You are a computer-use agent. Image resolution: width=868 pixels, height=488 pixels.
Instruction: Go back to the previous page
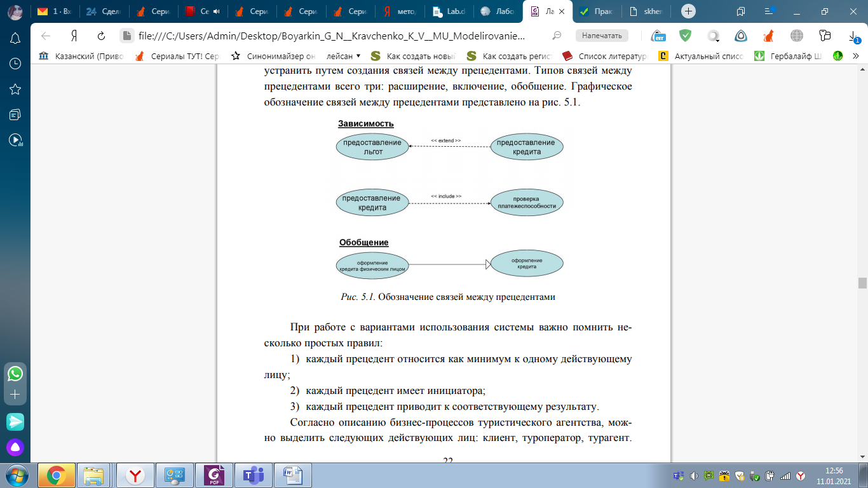coord(45,36)
